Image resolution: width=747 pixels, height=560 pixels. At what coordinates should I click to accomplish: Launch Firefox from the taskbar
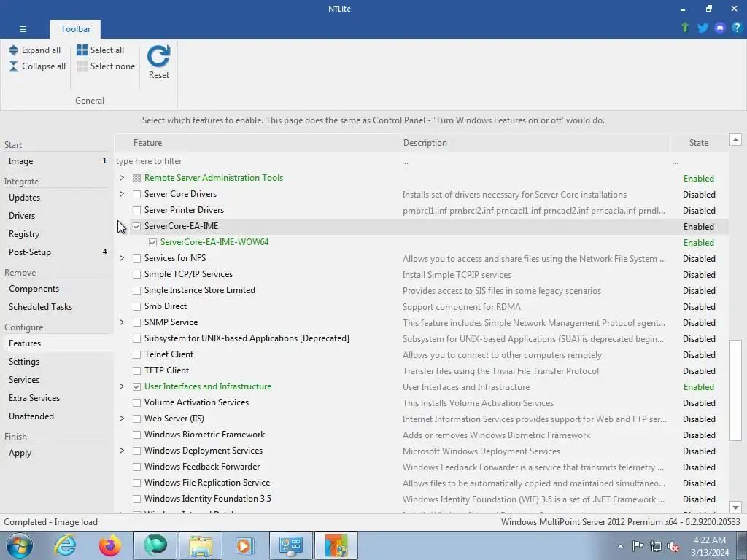coord(110,545)
